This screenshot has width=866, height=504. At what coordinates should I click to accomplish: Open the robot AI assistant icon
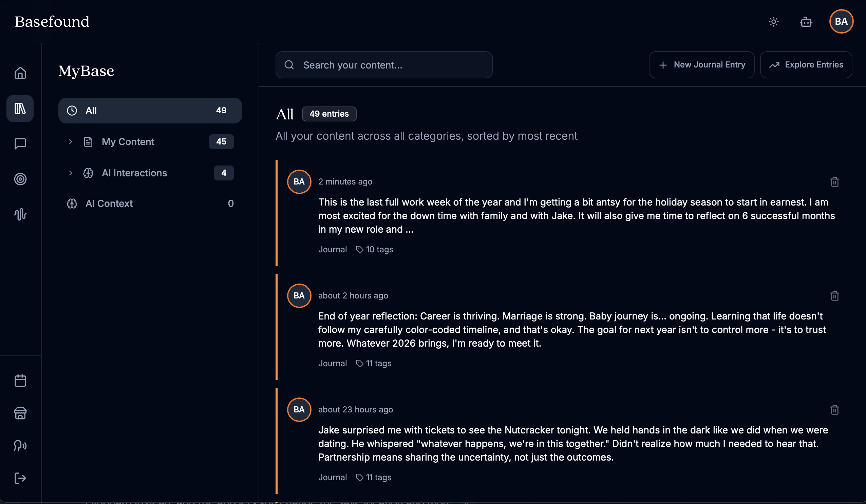(x=806, y=22)
